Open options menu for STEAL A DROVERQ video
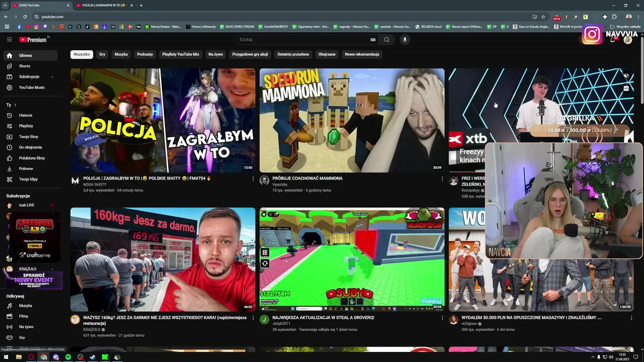 (442, 318)
